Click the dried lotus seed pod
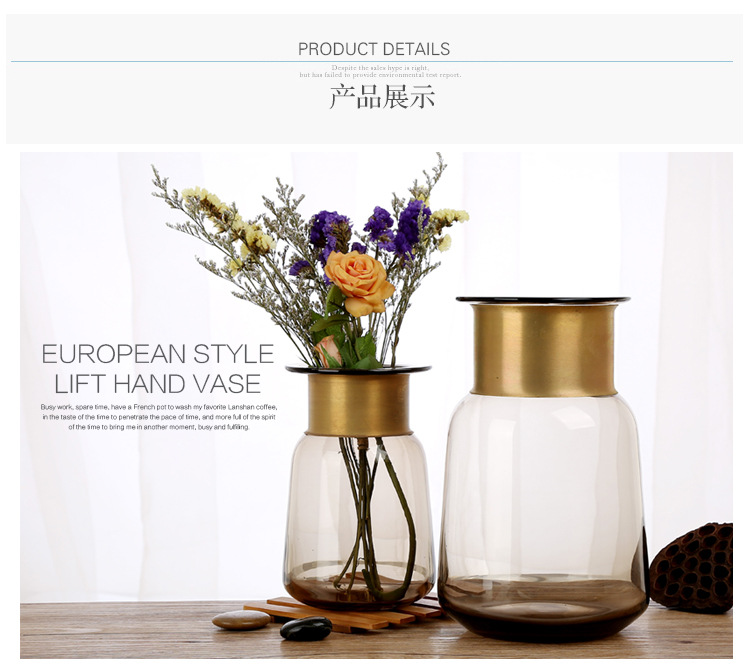The width and height of the screenshot is (750, 668). [692, 568]
